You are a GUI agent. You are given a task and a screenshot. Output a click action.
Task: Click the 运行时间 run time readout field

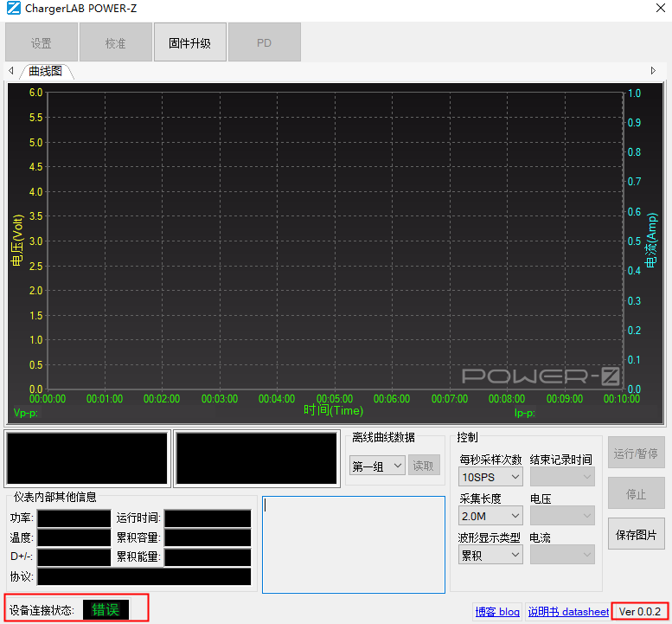pyautogui.click(x=208, y=518)
